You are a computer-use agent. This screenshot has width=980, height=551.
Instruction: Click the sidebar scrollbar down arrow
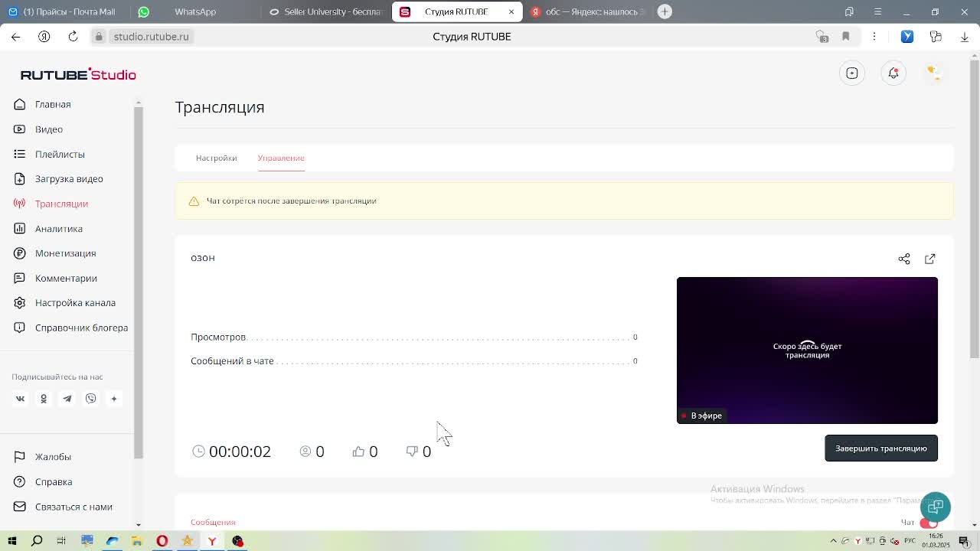tap(139, 525)
